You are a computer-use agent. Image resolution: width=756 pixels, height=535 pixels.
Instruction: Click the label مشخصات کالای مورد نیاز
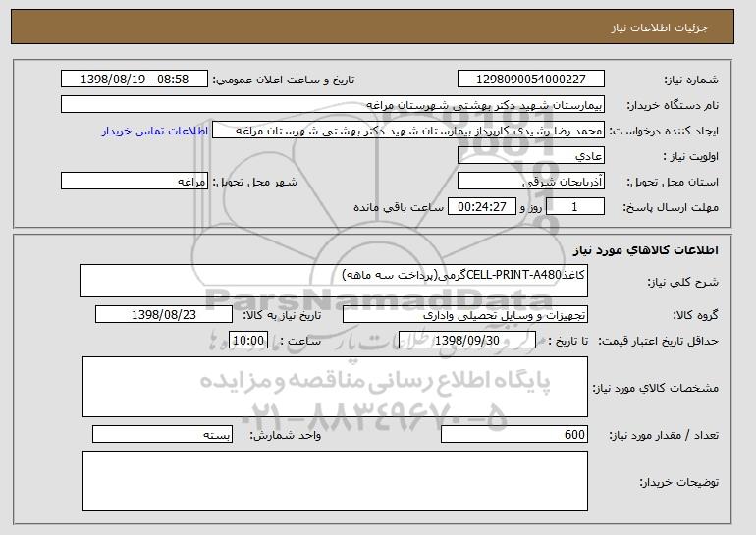tap(656, 388)
